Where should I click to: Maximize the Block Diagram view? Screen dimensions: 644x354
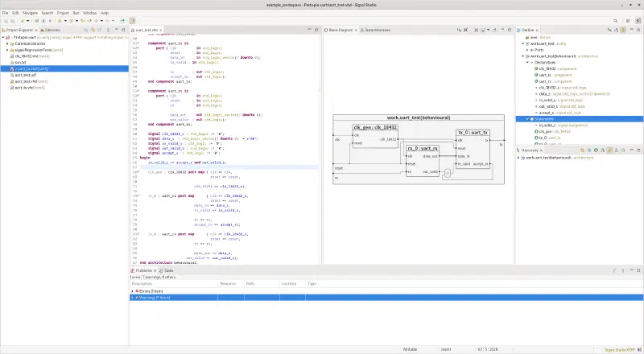pyautogui.click(x=510, y=30)
